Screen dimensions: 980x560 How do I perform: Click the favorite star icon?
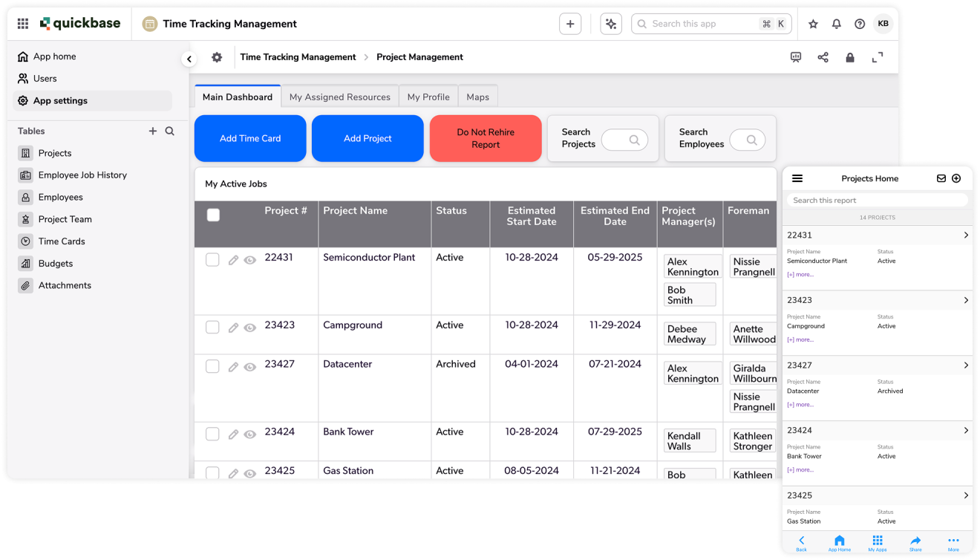pyautogui.click(x=812, y=23)
